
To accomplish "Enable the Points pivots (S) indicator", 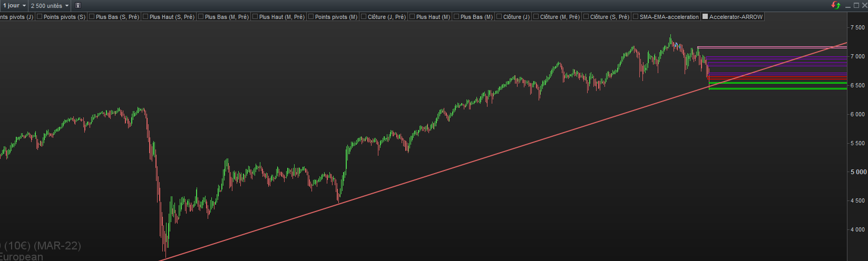I will (40, 17).
